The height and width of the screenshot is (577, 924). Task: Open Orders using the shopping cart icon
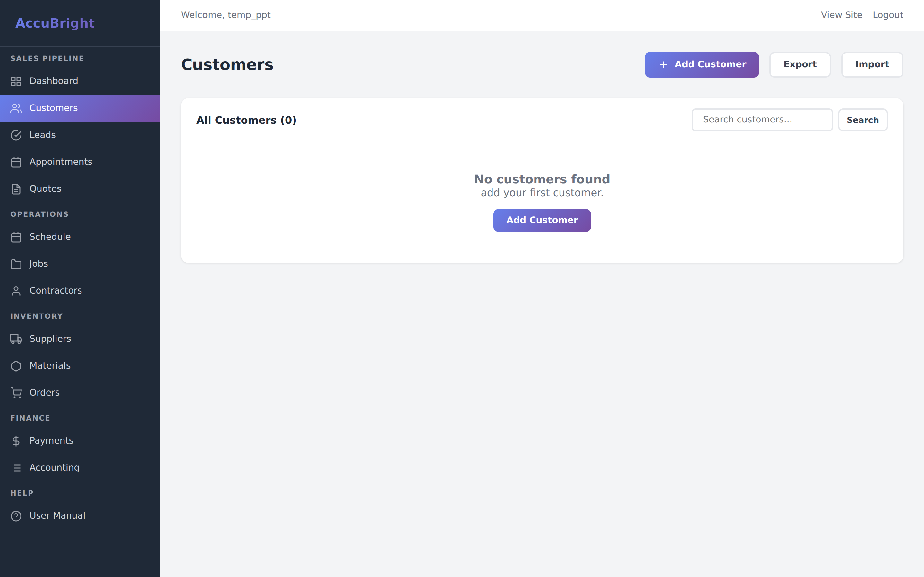pos(16,392)
